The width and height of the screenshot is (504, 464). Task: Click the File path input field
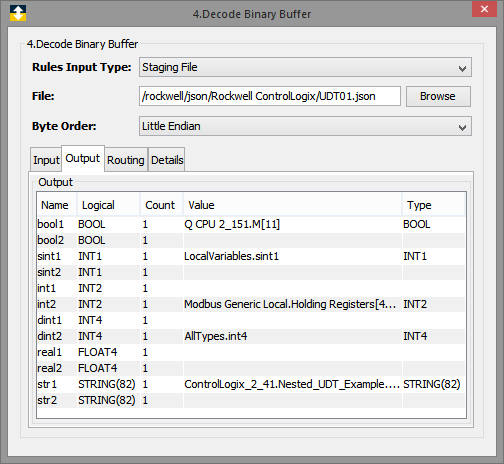coord(270,96)
